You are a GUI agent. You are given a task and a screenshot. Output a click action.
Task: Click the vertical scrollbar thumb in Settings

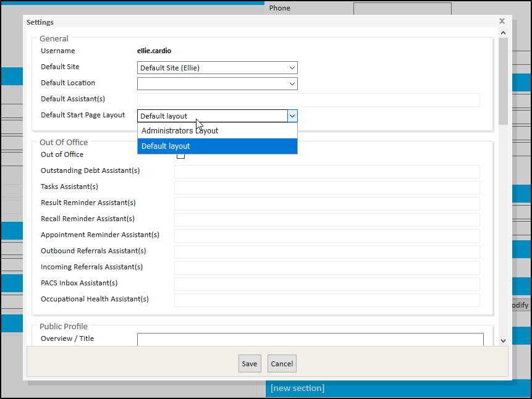[503, 80]
